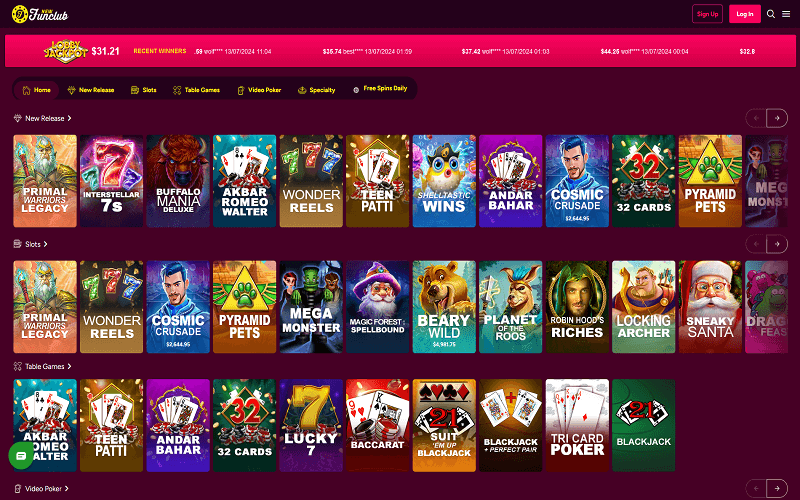Open the Buffalo Mania Deluxe game
This screenshot has height=500, width=800.
coord(178,181)
